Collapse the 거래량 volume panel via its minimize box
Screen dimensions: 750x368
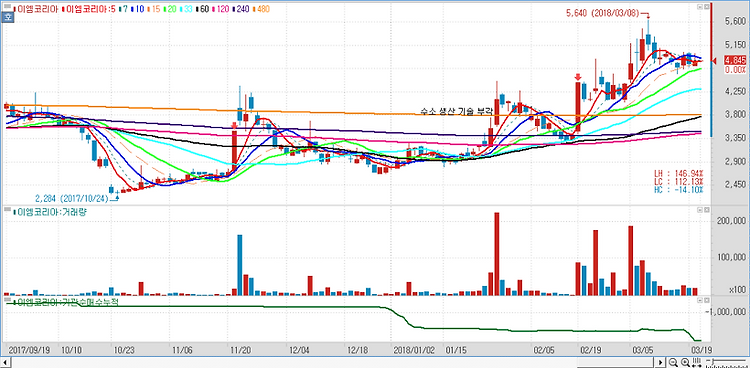click(x=700, y=210)
